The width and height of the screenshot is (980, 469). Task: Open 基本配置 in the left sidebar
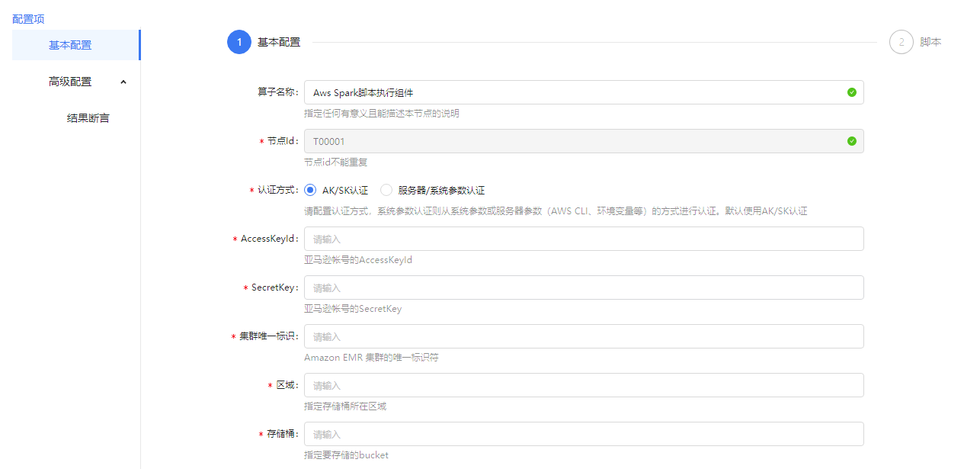70,45
